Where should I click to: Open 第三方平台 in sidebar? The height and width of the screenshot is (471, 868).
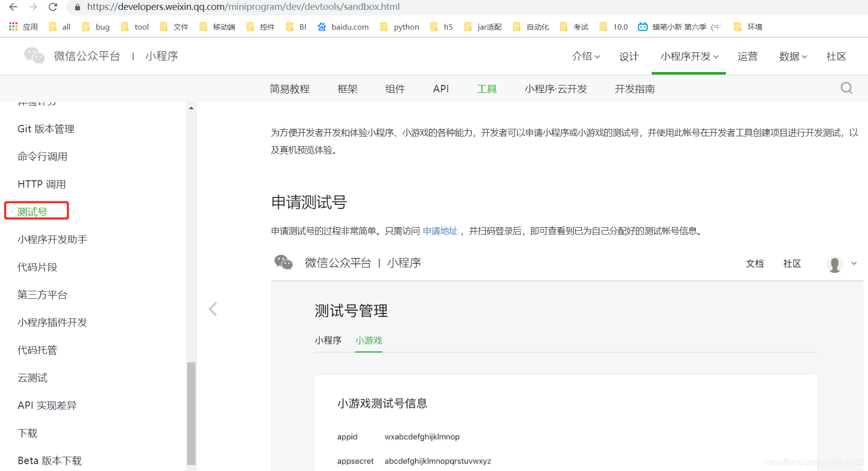42,295
